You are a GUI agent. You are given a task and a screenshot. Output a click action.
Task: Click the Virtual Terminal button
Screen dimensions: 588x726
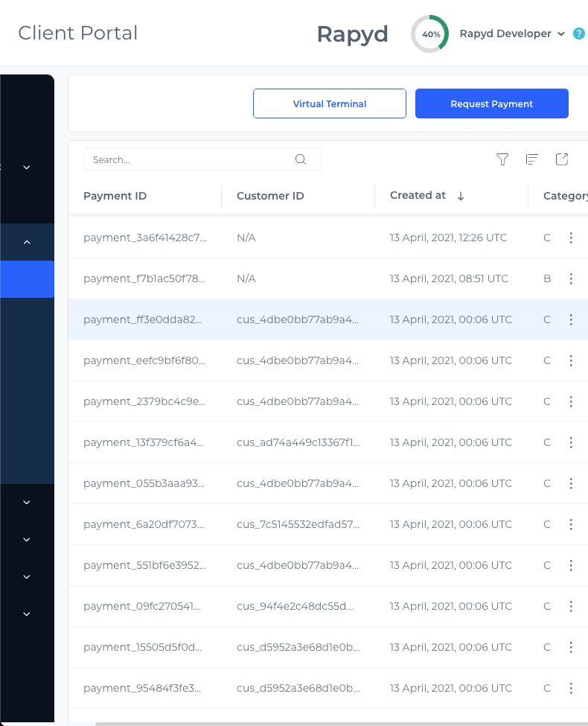(330, 104)
